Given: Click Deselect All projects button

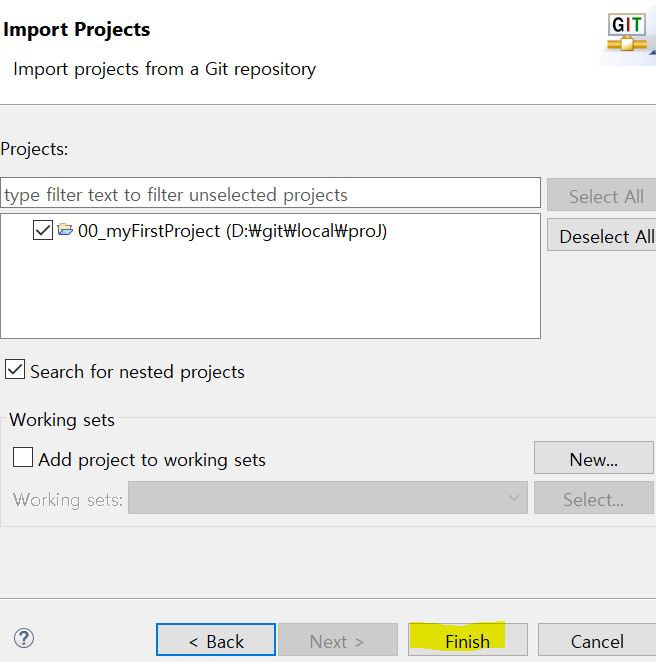Looking at the screenshot, I should (x=602, y=235).
